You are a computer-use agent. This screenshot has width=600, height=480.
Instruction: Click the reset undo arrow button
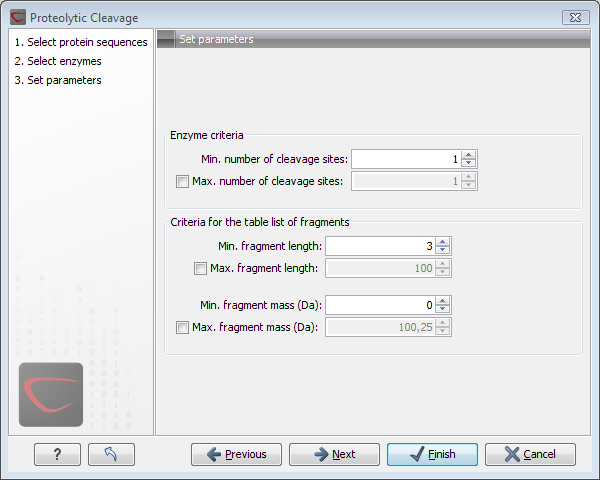[x=111, y=454]
